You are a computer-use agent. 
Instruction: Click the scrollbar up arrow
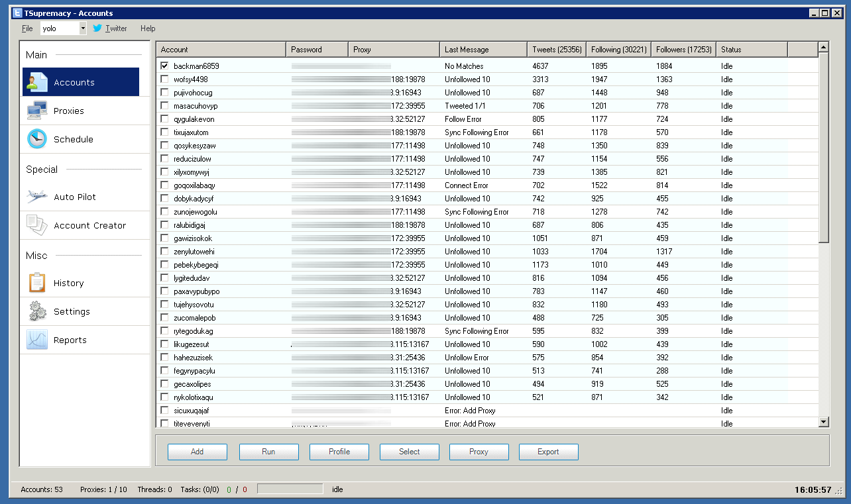[x=824, y=47]
